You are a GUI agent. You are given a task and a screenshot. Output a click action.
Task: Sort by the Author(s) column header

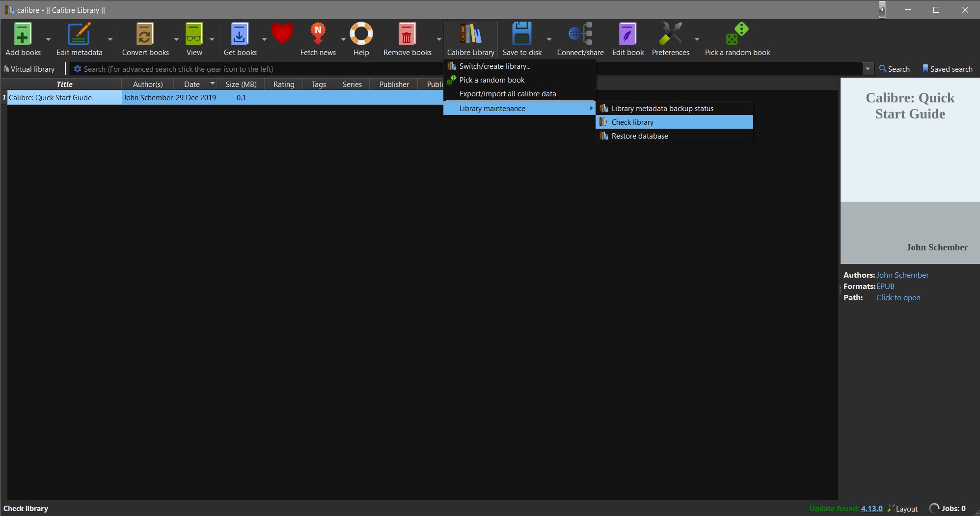pos(148,84)
